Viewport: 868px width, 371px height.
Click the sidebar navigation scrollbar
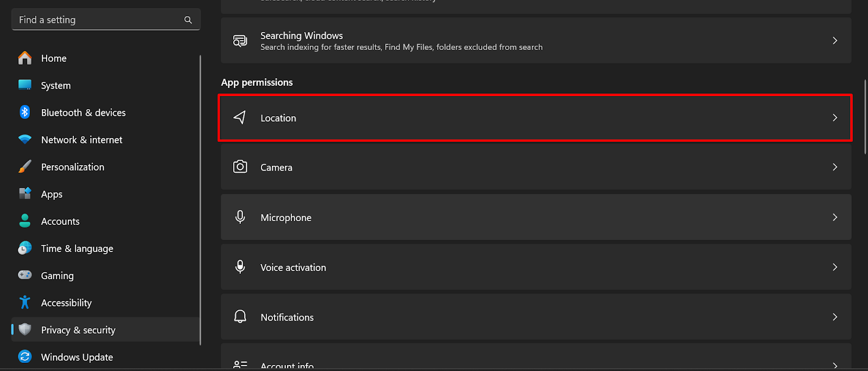200,199
